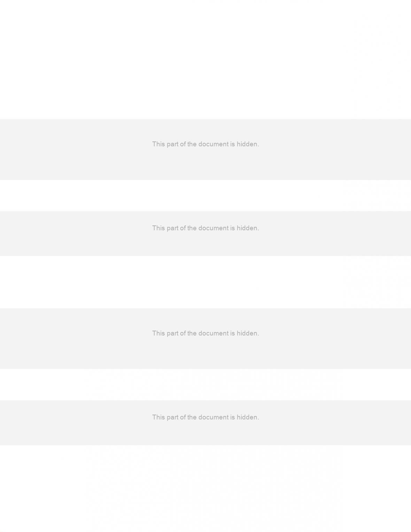Select the word 'hidden' in the topmost gray banner

tap(248, 144)
